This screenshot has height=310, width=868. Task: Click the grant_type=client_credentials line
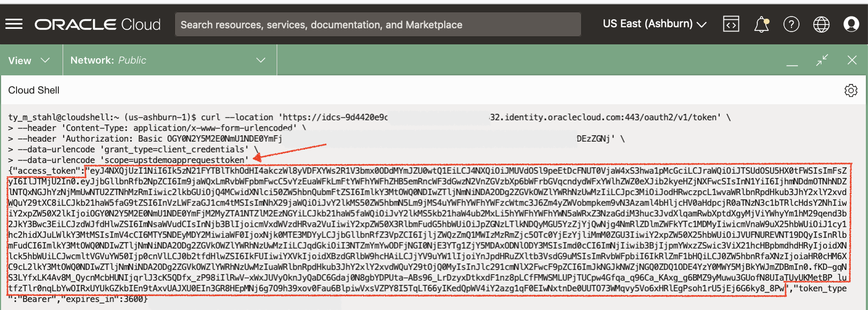point(133,149)
